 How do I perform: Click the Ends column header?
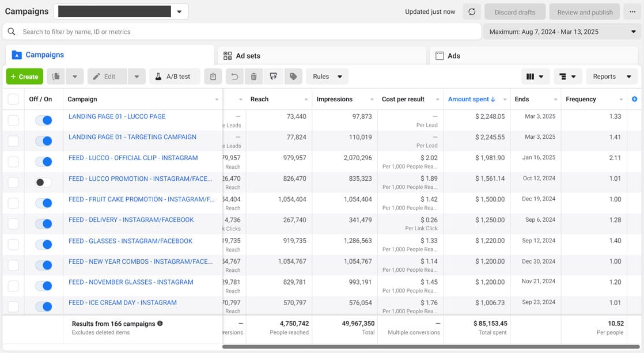coord(522,99)
